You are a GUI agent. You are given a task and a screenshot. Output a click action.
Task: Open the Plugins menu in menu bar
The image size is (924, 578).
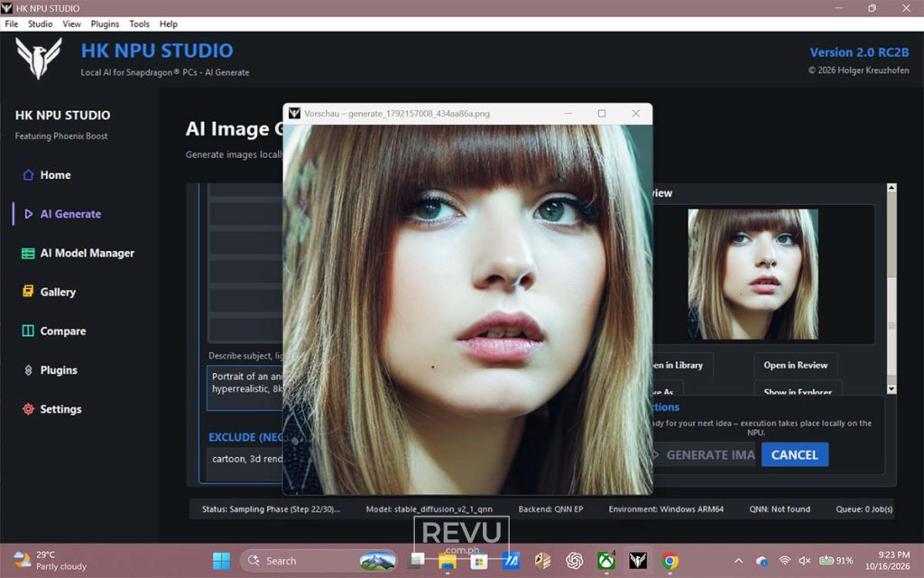click(105, 24)
